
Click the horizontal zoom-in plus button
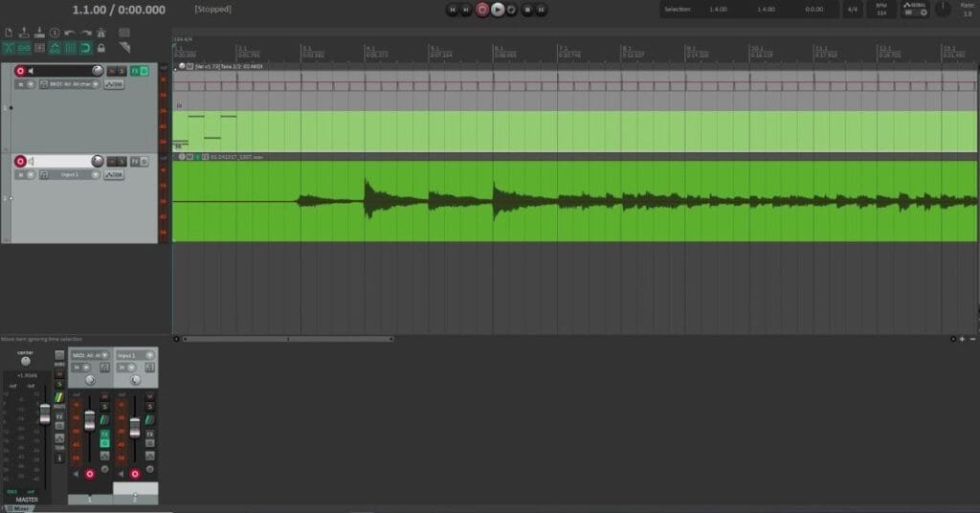tap(962, 340)
